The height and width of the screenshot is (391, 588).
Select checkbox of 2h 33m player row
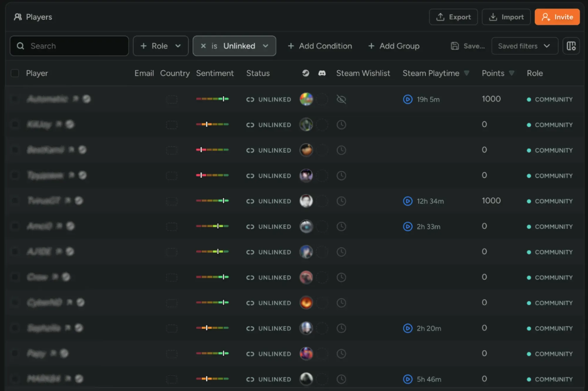click(x=15, y=226)
